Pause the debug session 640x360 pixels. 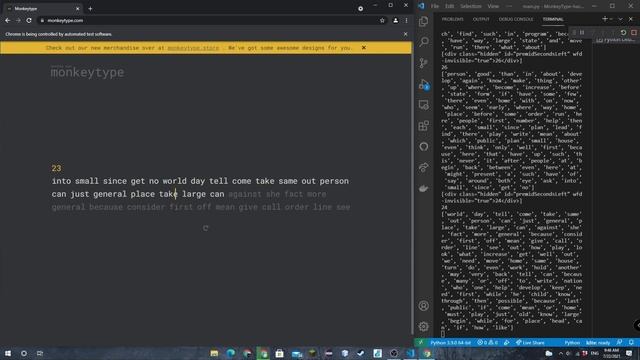pos(582,32)
